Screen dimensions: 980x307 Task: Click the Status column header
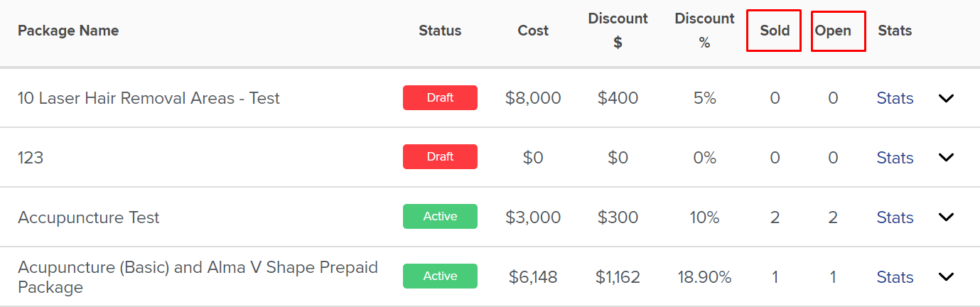pos(440,31)
